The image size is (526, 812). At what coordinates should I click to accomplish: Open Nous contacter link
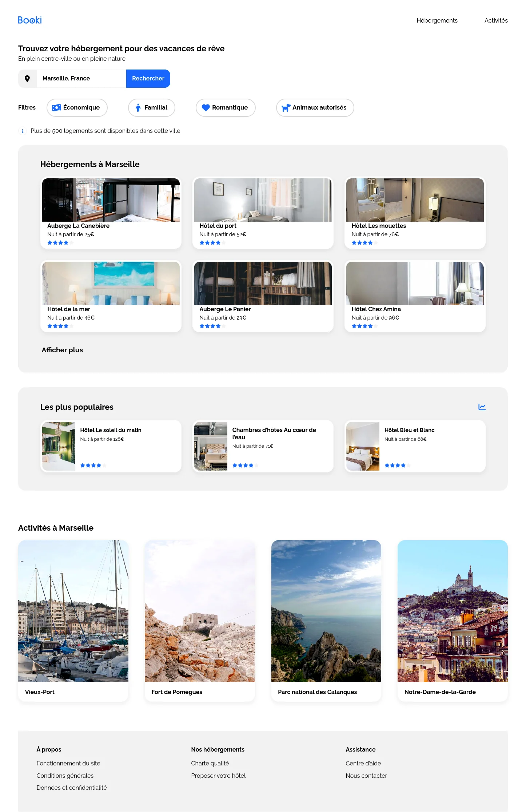[366, 776]
